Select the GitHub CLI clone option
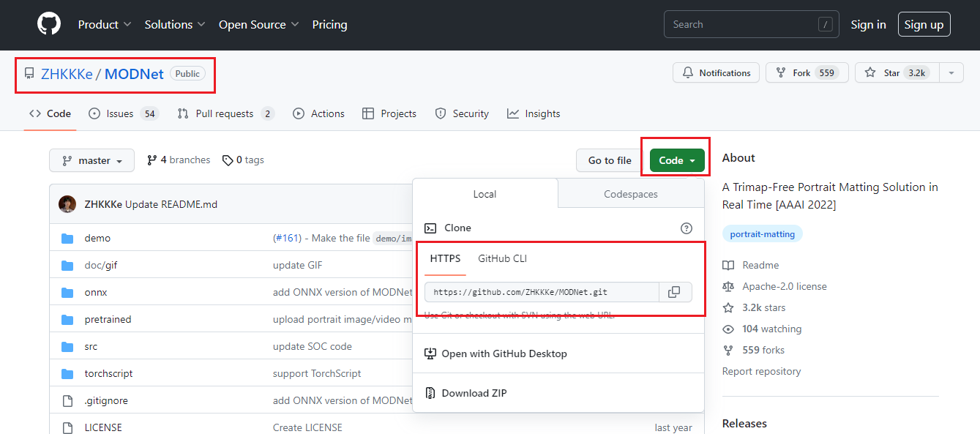980x434 pixels. click(x=502, y=258)
